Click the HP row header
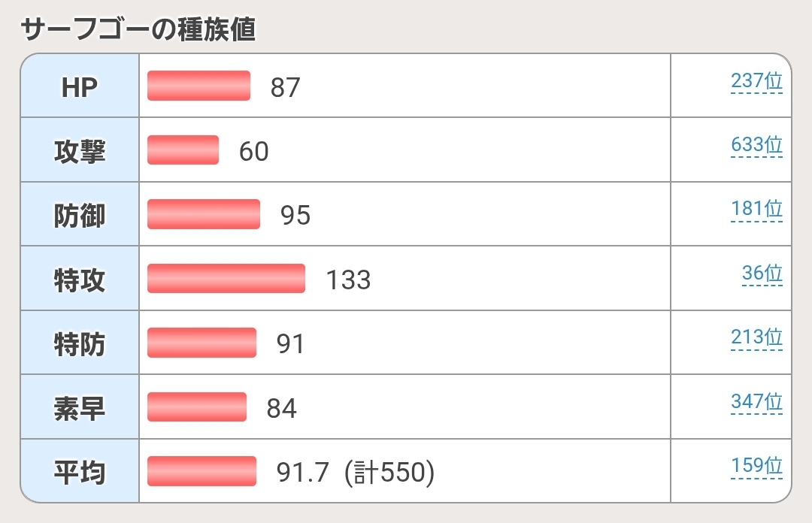The image size is (812, 523). click(x=80, y=87)
